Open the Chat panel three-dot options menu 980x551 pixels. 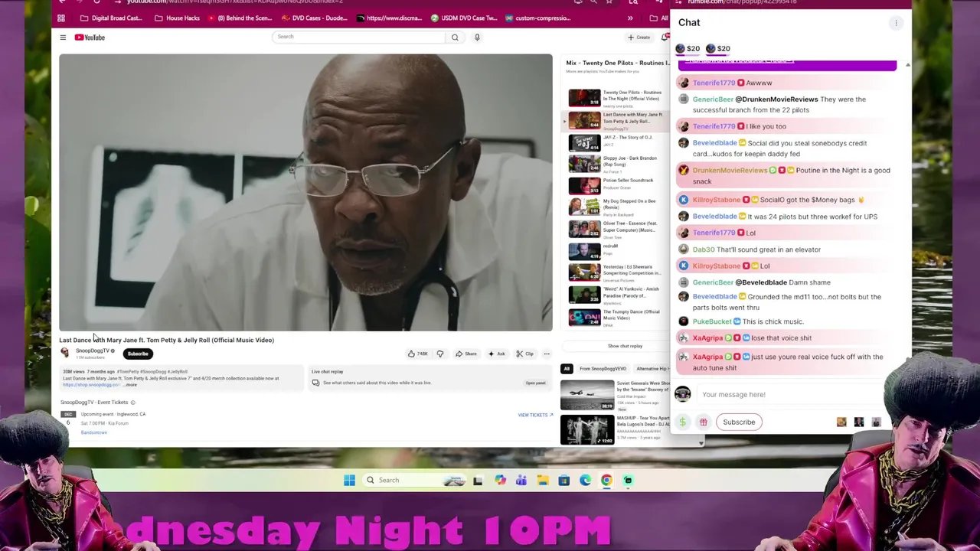tap(896, 23)
